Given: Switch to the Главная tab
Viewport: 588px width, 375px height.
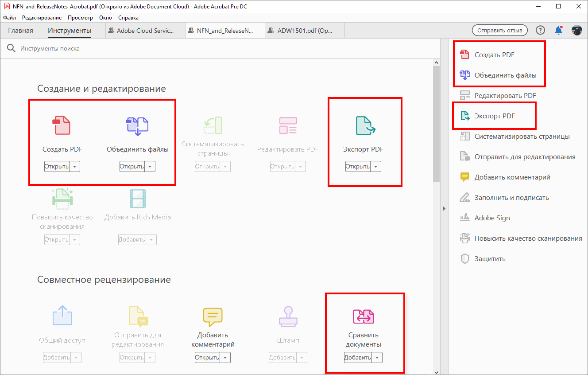Looking at the screenshot, I should (20, 31).
